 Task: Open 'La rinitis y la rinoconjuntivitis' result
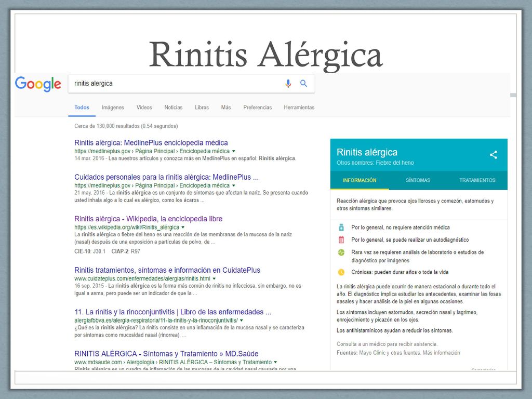point(172,312)
